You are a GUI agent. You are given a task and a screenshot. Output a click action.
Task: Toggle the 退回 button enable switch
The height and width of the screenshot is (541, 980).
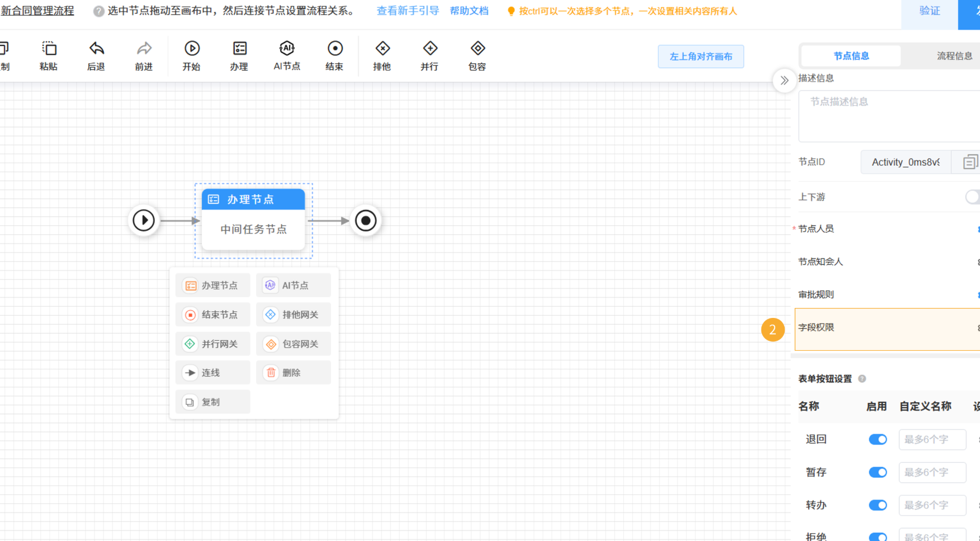point(878,439)
